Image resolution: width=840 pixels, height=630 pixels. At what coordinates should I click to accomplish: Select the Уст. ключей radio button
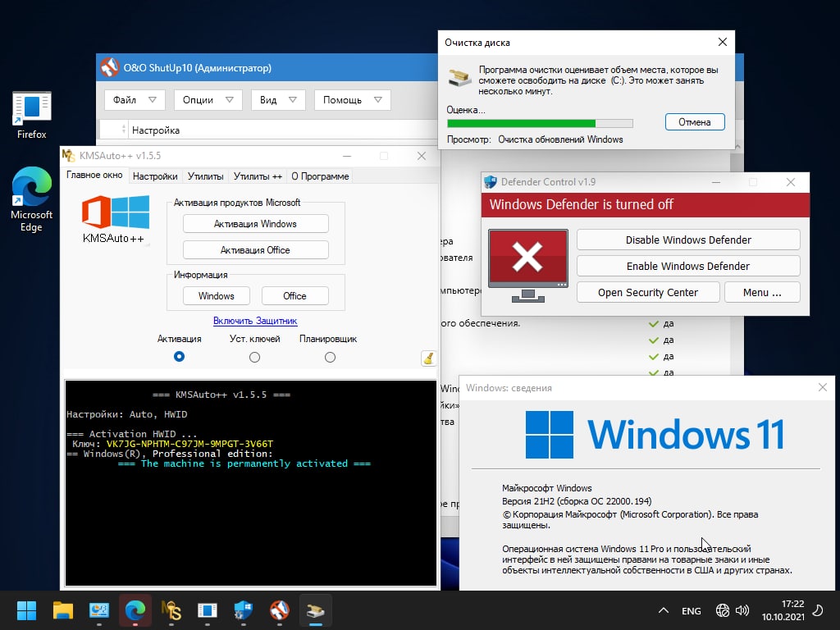(254, 357)
